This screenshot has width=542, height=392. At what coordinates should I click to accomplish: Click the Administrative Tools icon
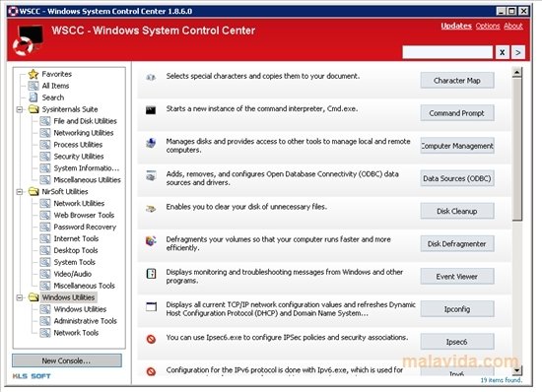pos(45,320)
